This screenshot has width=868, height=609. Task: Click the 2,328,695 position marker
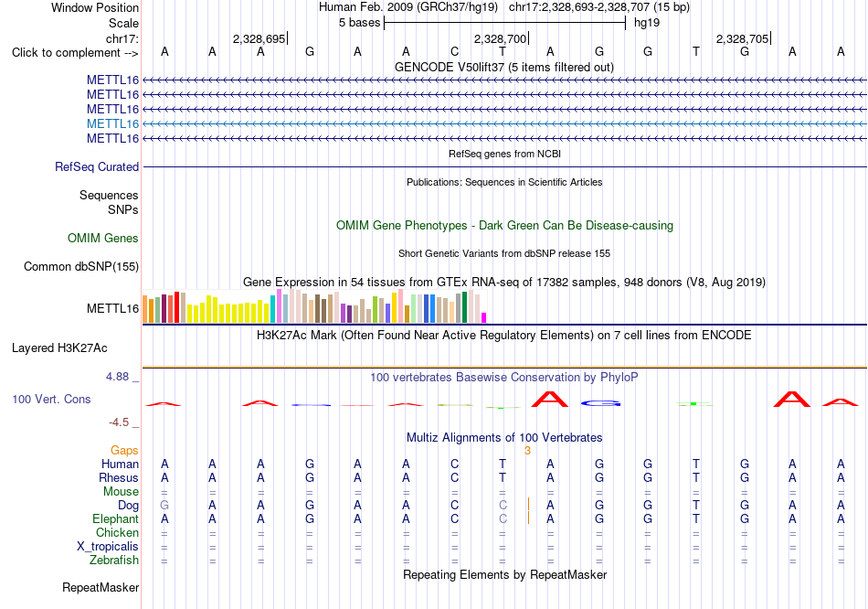click(259, 38)
